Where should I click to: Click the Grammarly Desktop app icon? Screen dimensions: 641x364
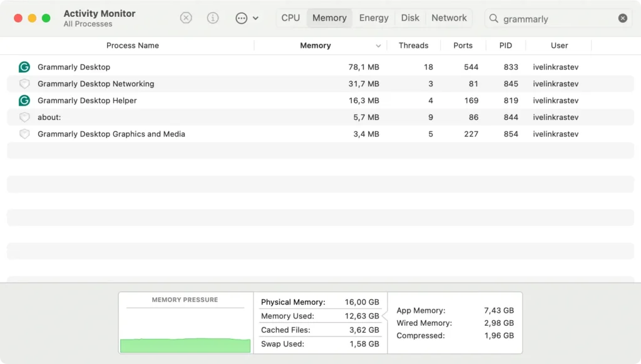24,67
